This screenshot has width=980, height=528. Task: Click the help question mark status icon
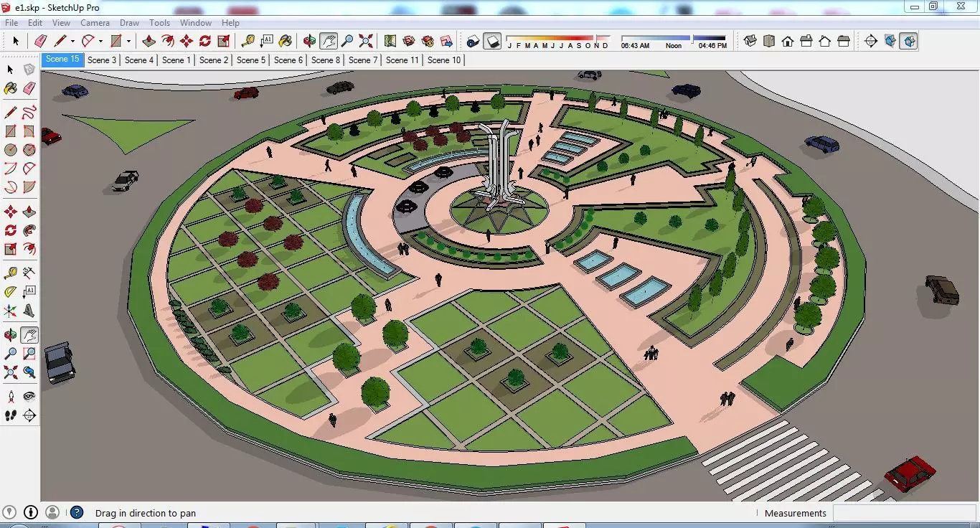pyautogui.click(x=77, y=512)
